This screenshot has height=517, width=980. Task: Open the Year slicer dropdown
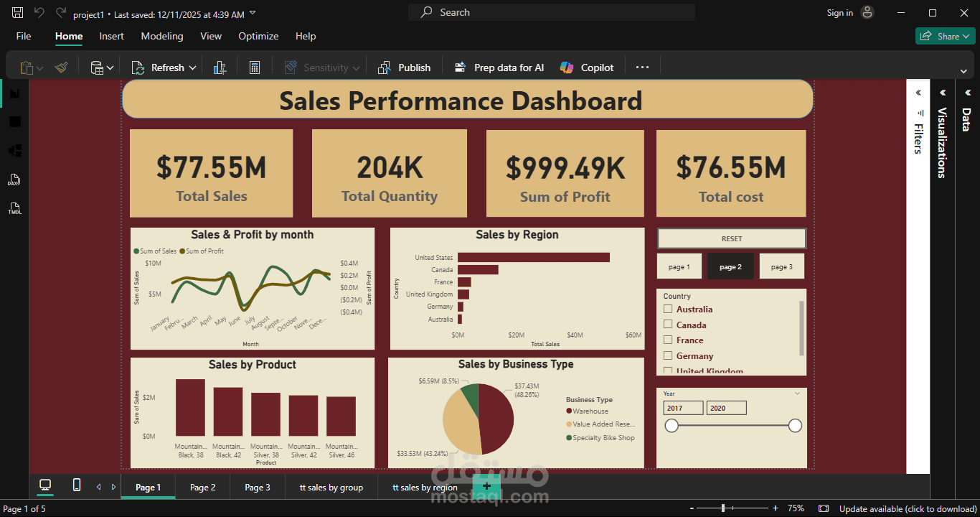coord(796,393)
